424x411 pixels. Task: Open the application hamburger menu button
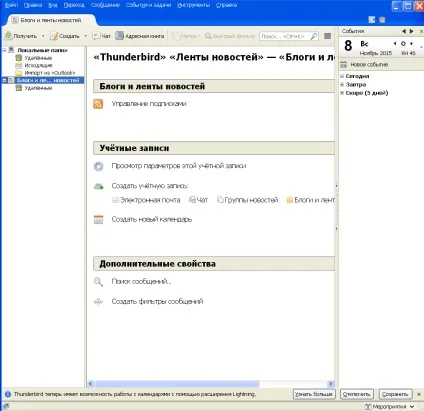tap(328, 36)
